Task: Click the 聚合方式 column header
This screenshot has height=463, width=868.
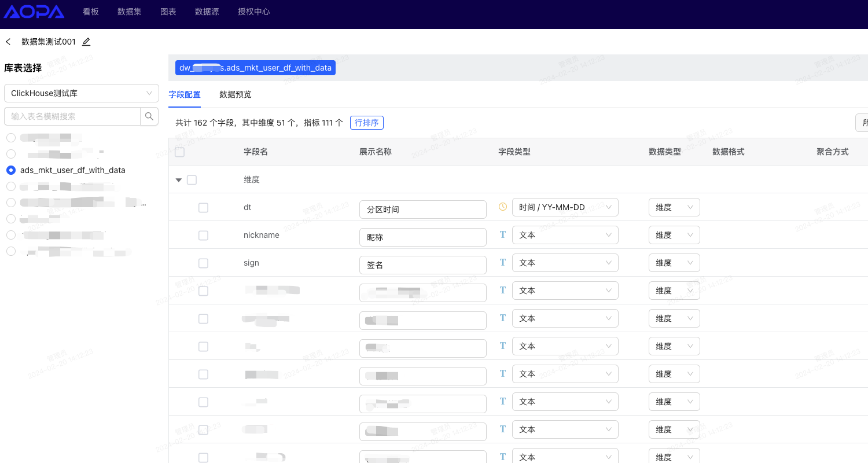Action: 833,152
